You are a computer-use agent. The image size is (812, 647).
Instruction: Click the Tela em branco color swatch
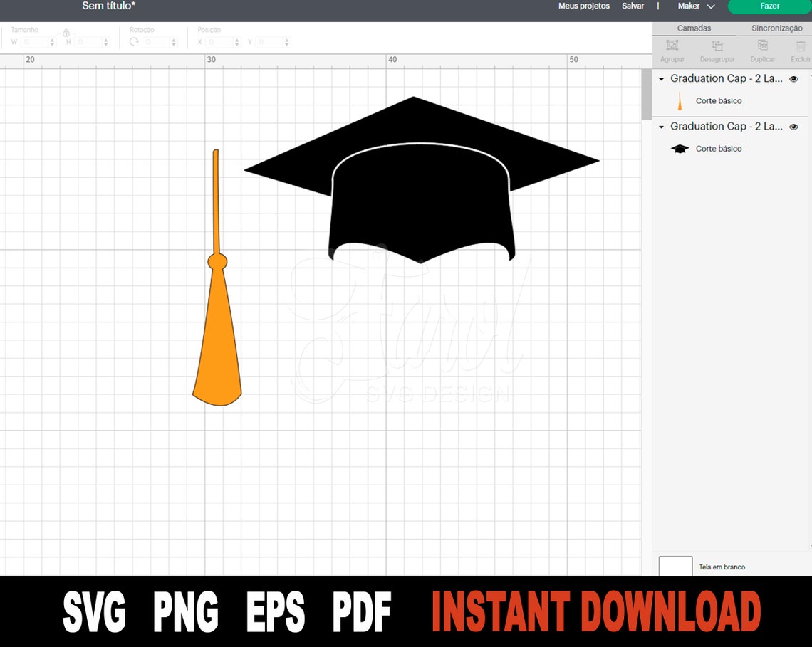[675, 566]
